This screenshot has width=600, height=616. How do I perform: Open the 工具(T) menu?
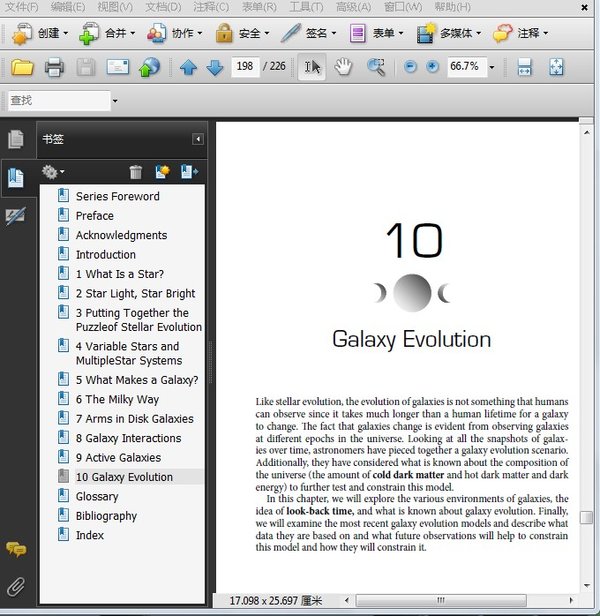click(306, 7)
